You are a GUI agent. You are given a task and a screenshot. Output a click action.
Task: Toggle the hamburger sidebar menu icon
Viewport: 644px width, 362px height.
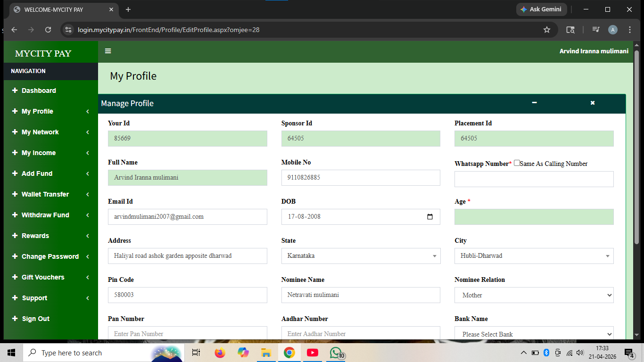(108, 51)
